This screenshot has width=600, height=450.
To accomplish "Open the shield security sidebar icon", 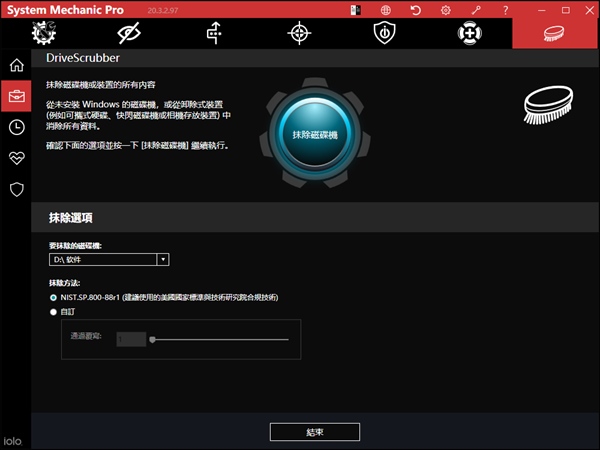I will pos(16,189).
